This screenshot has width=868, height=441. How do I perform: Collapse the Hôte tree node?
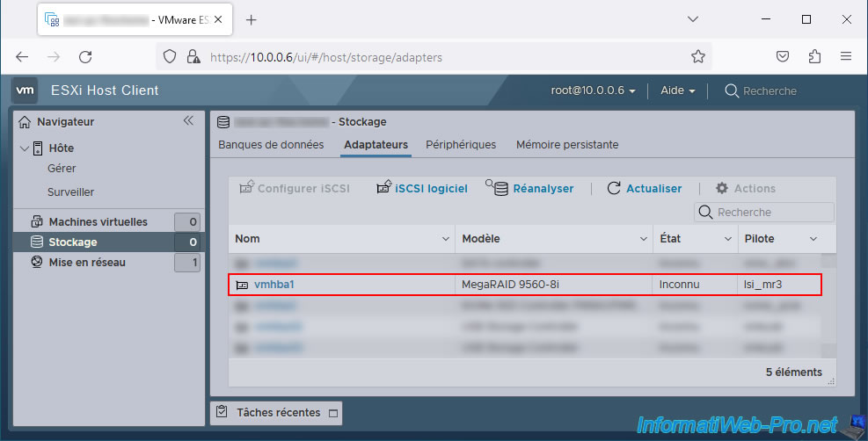[x=24, y=148]
